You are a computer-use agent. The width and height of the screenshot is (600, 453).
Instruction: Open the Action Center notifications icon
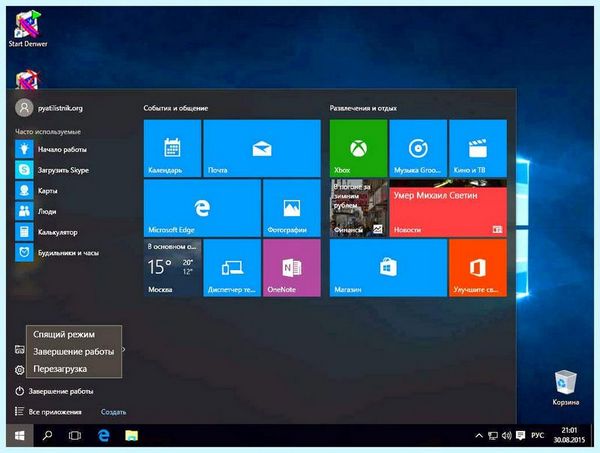520,435
